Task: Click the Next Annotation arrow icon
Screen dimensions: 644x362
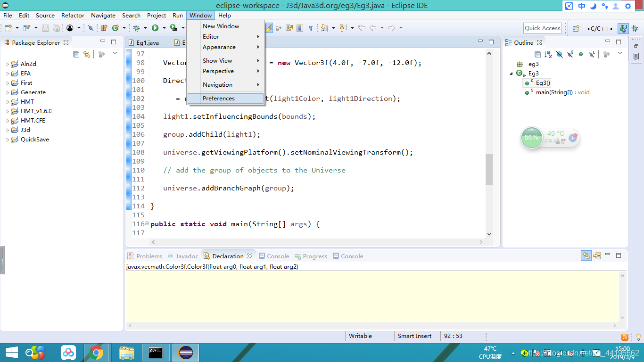Action: pyautogui.click(x=324, y=28)
